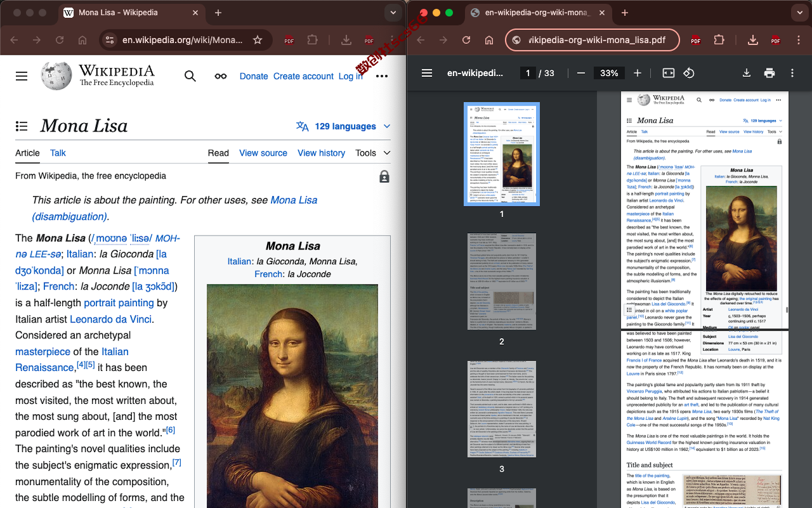Viewport: 812px width, 508px height.
Task: Rotate the PDF counterclockwise
Action: pos(689,73)
